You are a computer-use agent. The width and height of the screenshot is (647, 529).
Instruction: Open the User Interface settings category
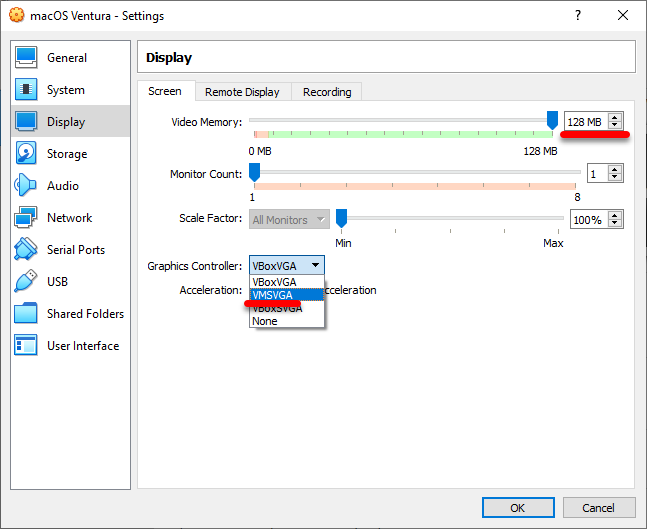click(x=70, y=345)
